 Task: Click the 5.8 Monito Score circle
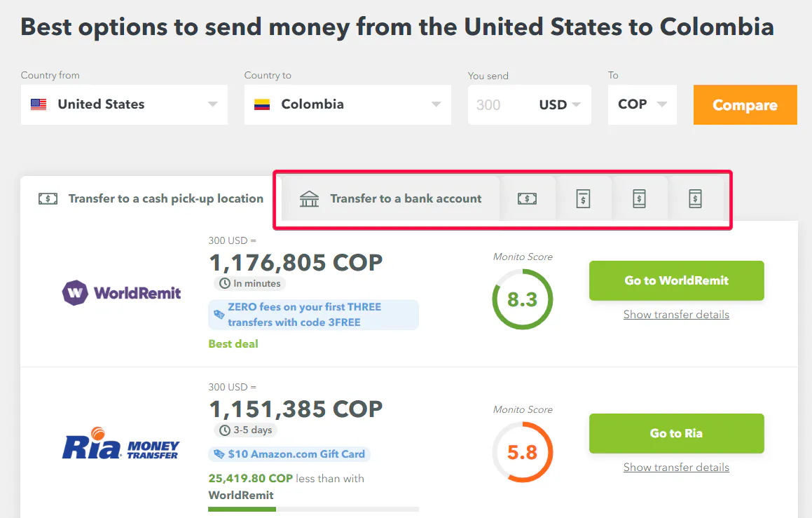(x=522, y=453)
